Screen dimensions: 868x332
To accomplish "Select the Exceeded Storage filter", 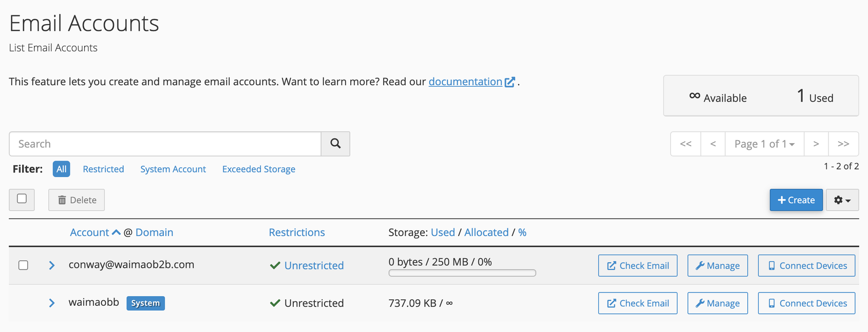I will [258, 169].
